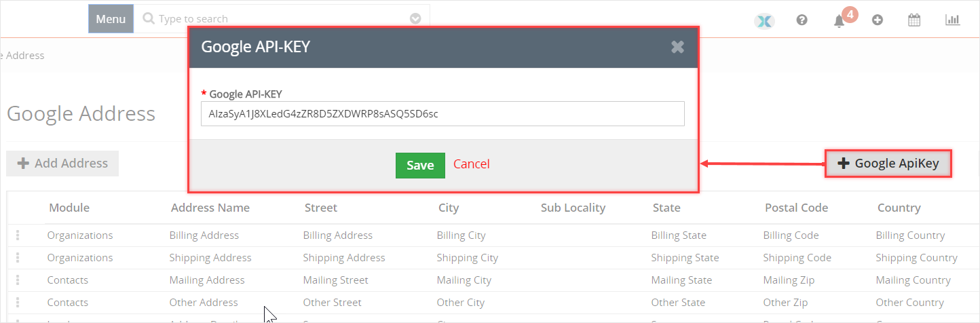Click the Postal Code column header
Image resolution: width=980 pixels, height=323 pixels.
coord(796,208)
